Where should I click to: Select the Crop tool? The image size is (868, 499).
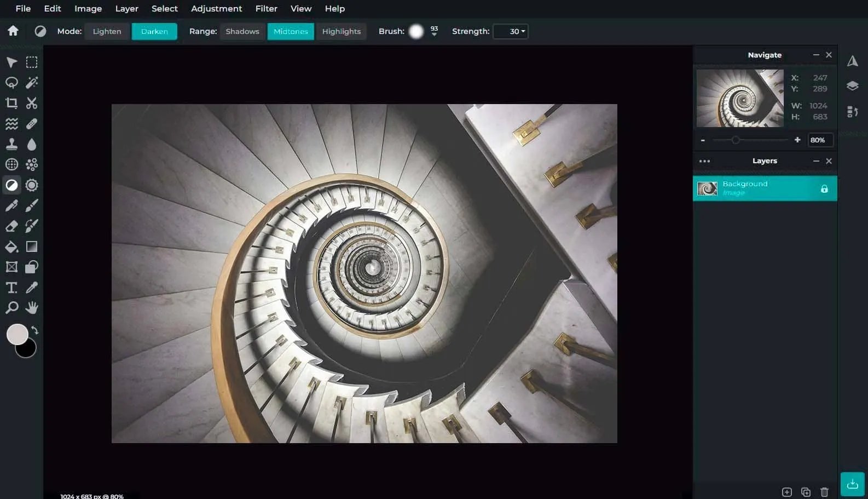11,103
